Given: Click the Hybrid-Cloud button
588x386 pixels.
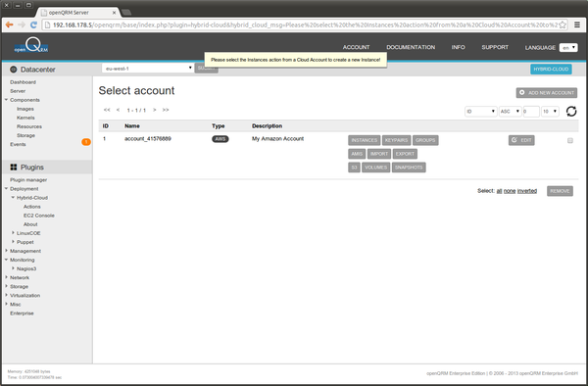Looking at the screenshot, I should pos(551,69).
